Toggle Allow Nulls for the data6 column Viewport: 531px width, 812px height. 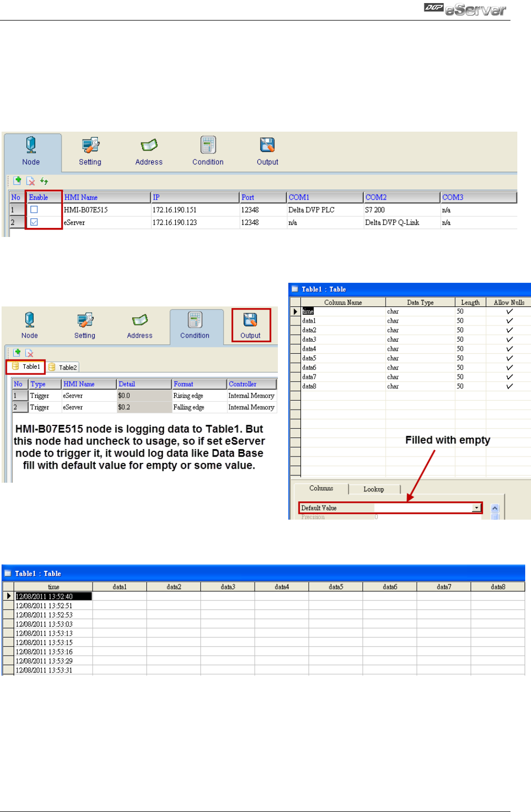(x=509, y=368)
